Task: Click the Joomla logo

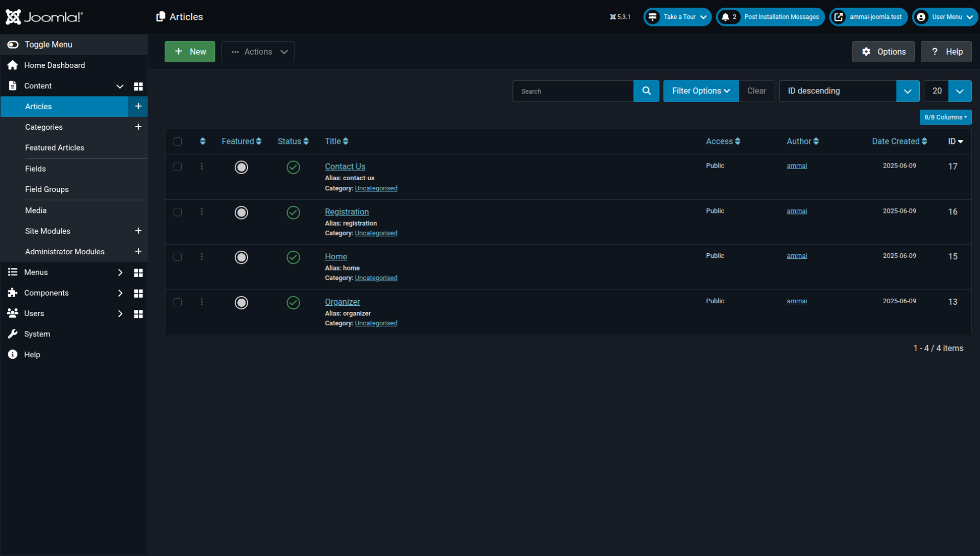Action: 44,17
